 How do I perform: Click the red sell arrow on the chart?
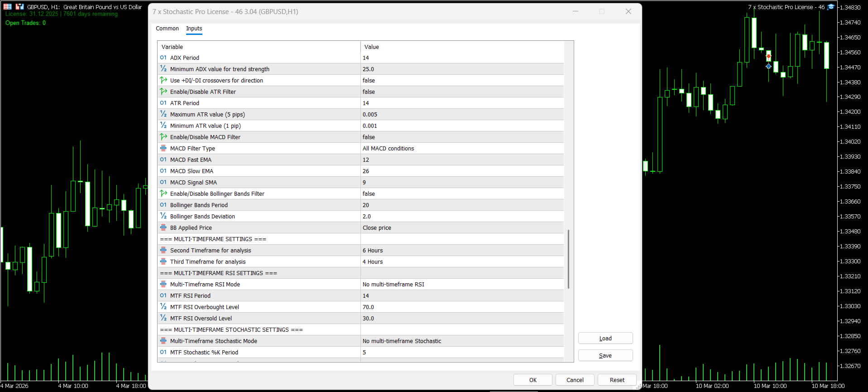[768, 56]
